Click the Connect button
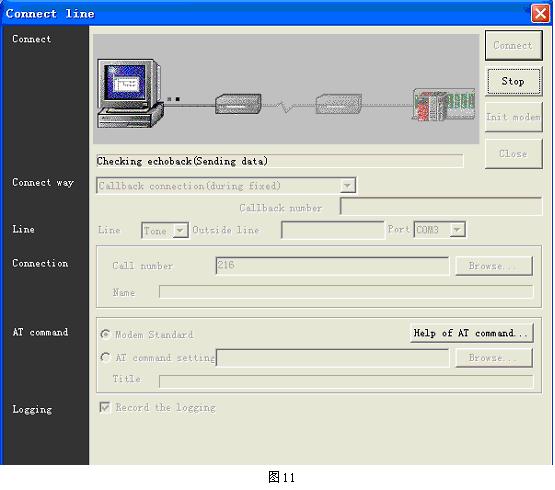The height and width of the screenshot is (490, 555). coord(514,45)
